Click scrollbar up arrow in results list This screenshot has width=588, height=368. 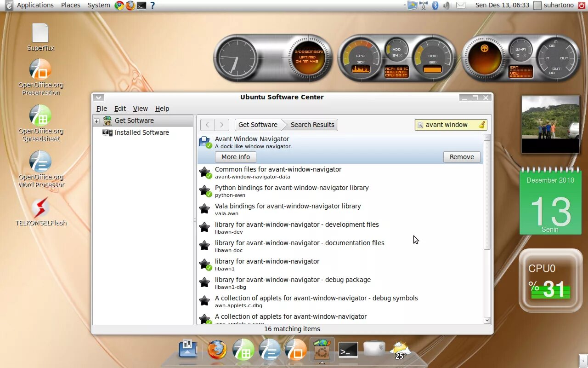[x=487, y=138]
